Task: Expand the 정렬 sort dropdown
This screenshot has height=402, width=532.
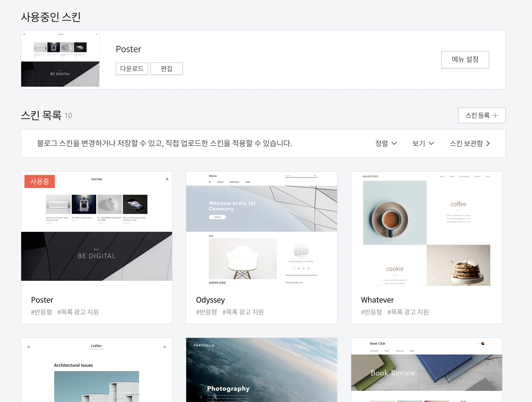Action: click(x=386, y=143)
